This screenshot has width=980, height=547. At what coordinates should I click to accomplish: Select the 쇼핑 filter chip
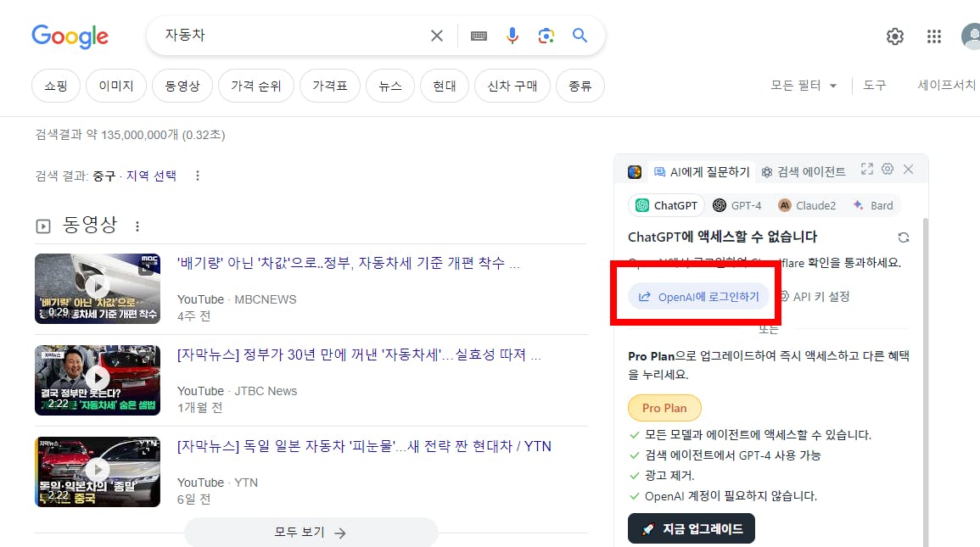coord(56,86)
